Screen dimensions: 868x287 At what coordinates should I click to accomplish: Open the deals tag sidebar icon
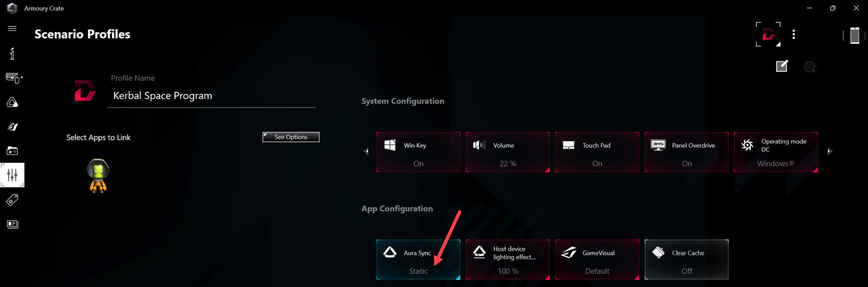12,200
